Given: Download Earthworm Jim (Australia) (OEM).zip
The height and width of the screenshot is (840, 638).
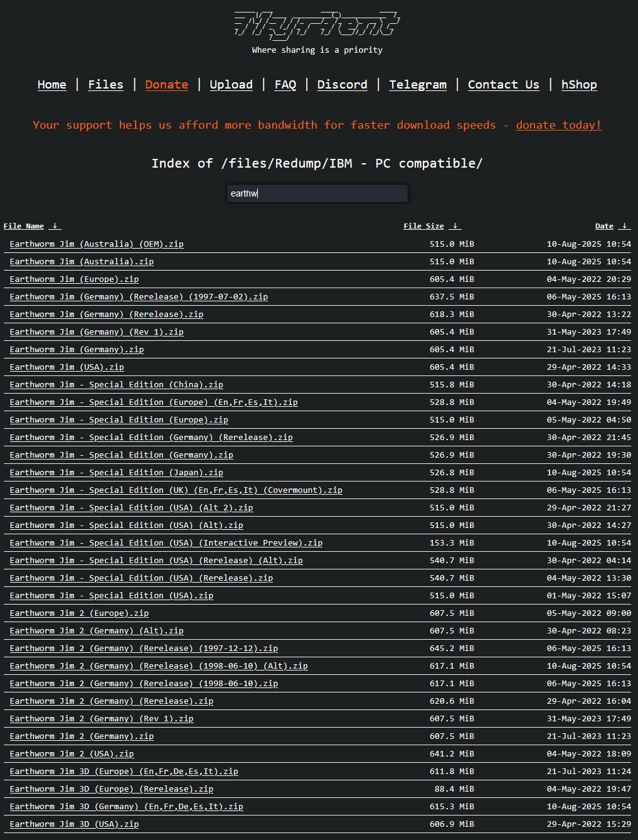Looking at the screenshot, I should tap(97, 244).
